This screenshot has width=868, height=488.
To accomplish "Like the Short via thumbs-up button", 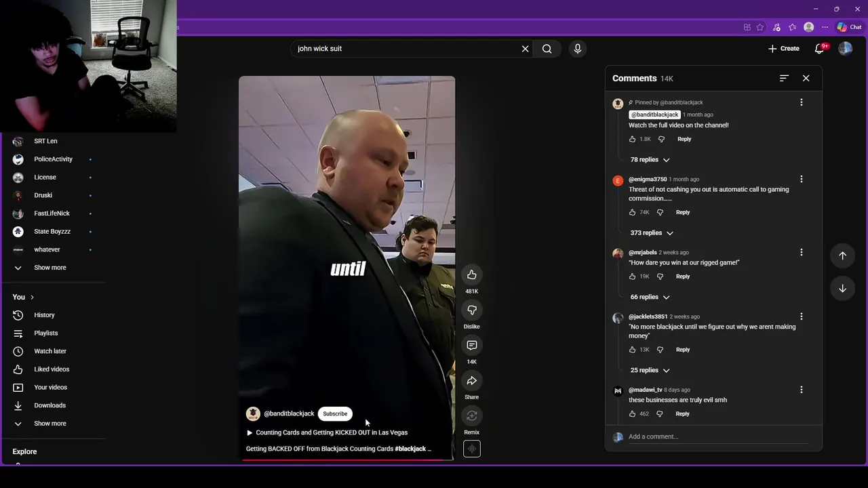I will coord(471,274).
